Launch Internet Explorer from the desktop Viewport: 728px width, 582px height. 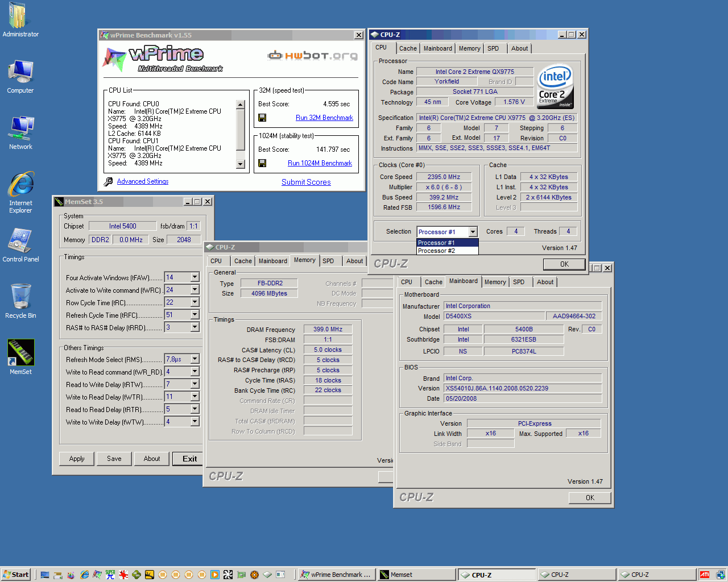coord(20,192)
